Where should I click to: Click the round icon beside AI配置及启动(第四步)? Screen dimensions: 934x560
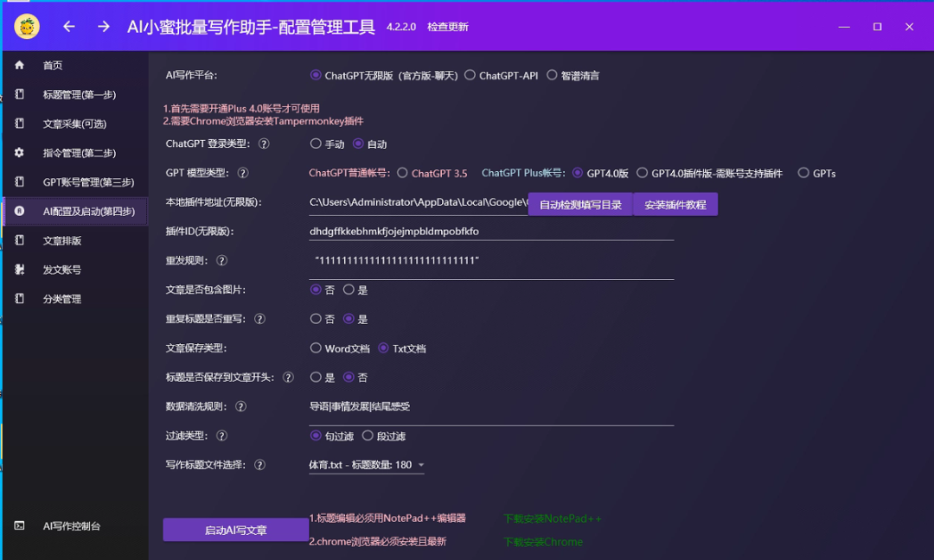tap(20, 211)
